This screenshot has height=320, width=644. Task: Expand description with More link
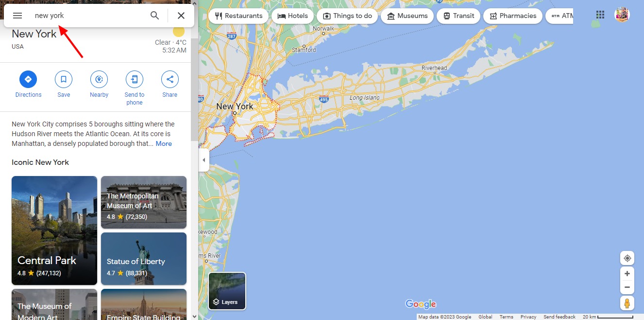point(164,143)
